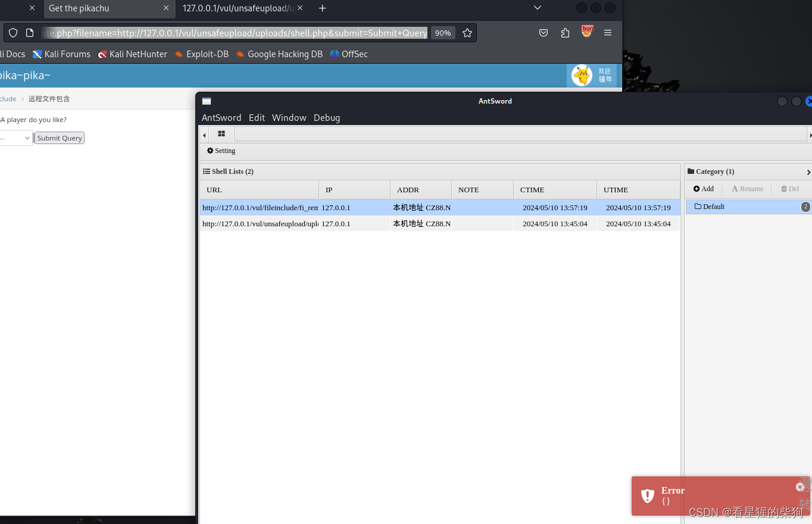
Task: Open Kali Forums bookmark
Action: pyautogui.click(x=61, y=54)
